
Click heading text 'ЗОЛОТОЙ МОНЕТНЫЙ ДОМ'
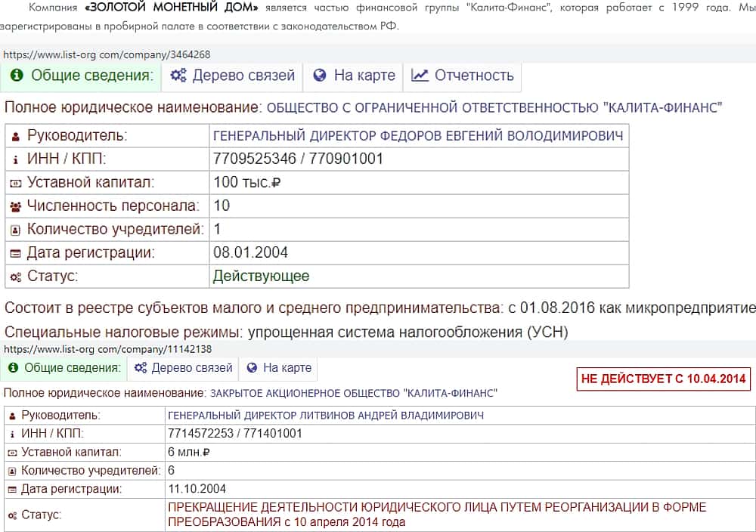(172, 8)
